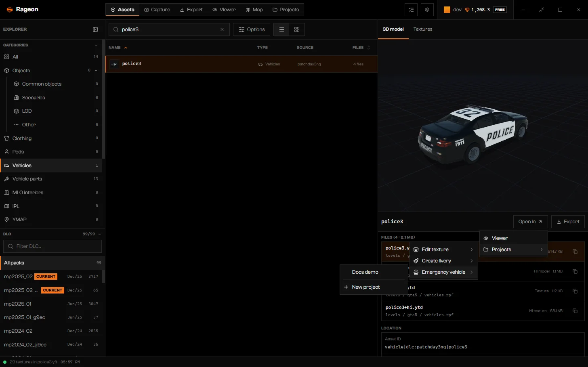Select the Vehicle parts category
This screenshot has height=367, width=588.
51,179
